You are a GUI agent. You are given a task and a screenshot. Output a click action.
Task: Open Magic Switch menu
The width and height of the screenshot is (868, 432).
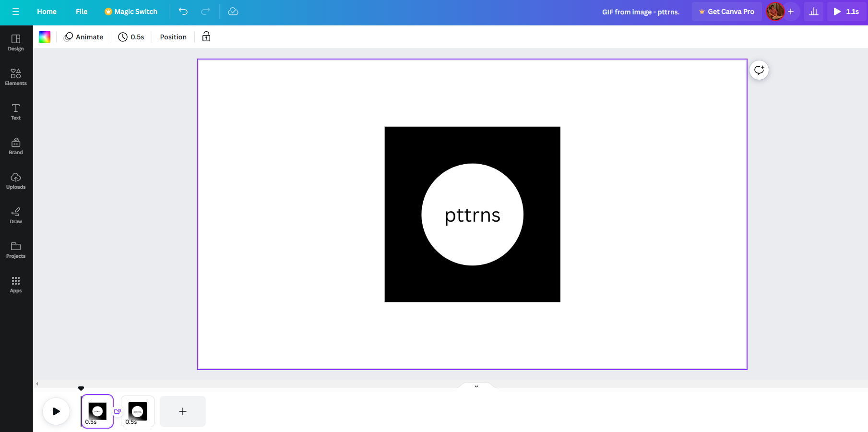131,12
